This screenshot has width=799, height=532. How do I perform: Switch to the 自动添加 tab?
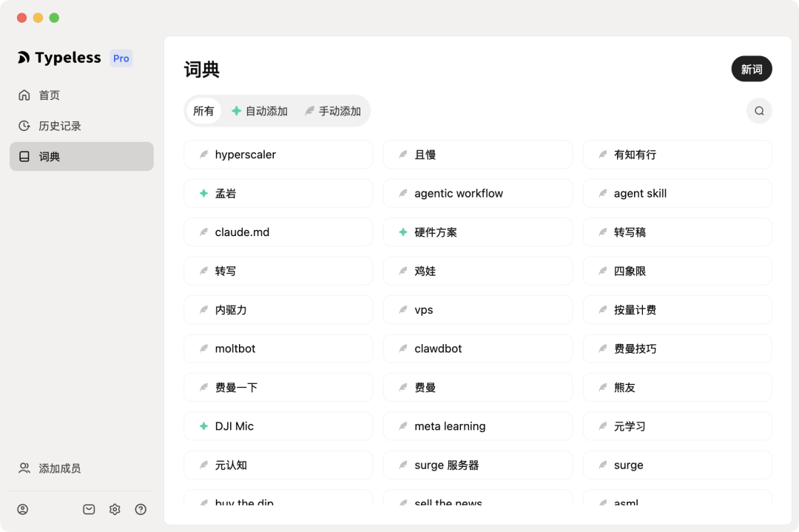click(x=260, y=111)
